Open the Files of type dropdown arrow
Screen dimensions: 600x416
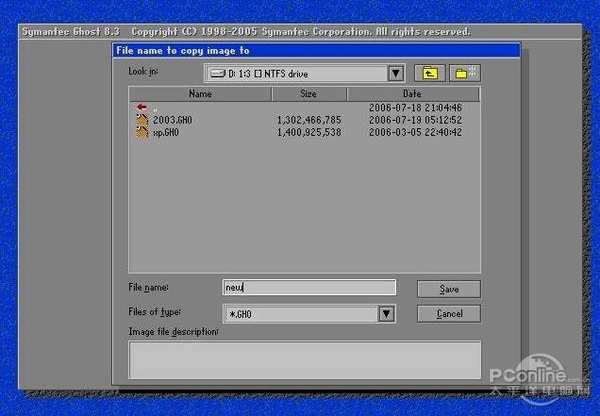point(385,314)
